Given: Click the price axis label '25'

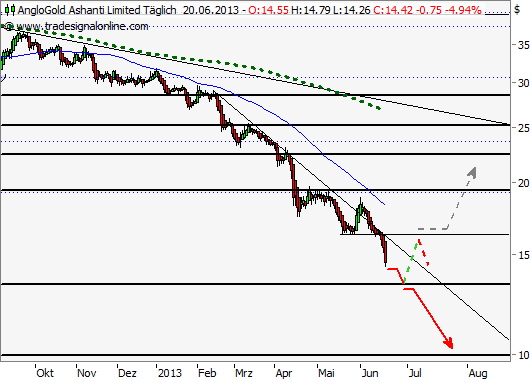Looking at the screenshot, I should [524, 128].
